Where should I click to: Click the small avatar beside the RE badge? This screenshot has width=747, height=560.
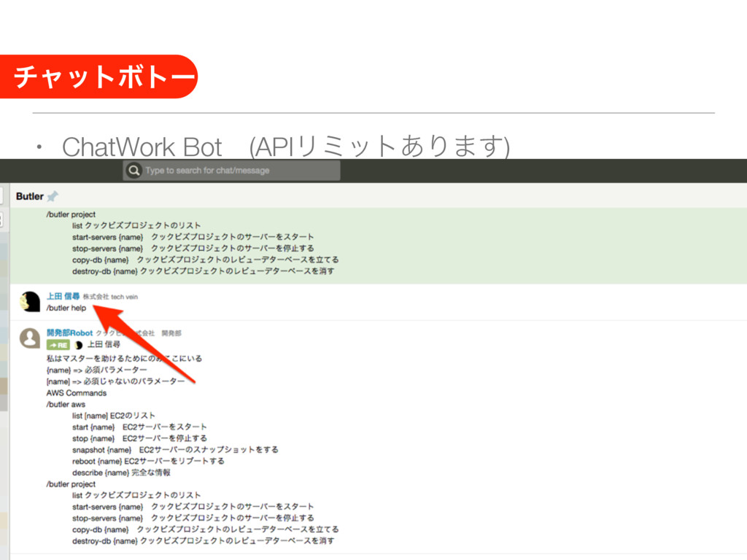79,345
